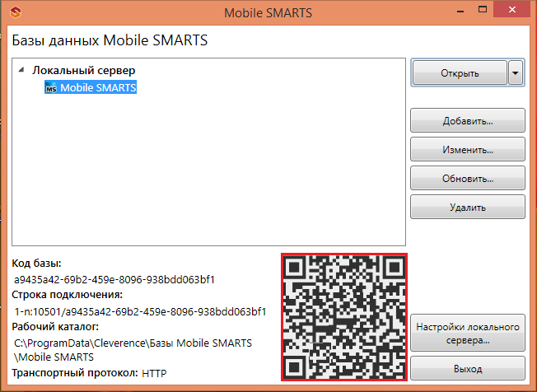Click the Базы данных Mobile SMARTS heading
537x392 pixels.
point(110,40)
